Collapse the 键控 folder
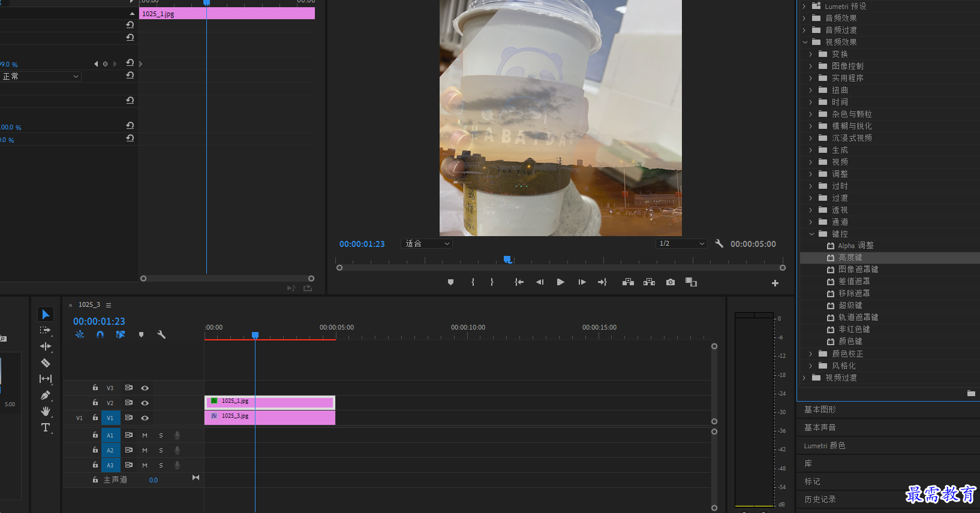The height and width of the screenshot is (513, 980). click(x=811, y=234)
